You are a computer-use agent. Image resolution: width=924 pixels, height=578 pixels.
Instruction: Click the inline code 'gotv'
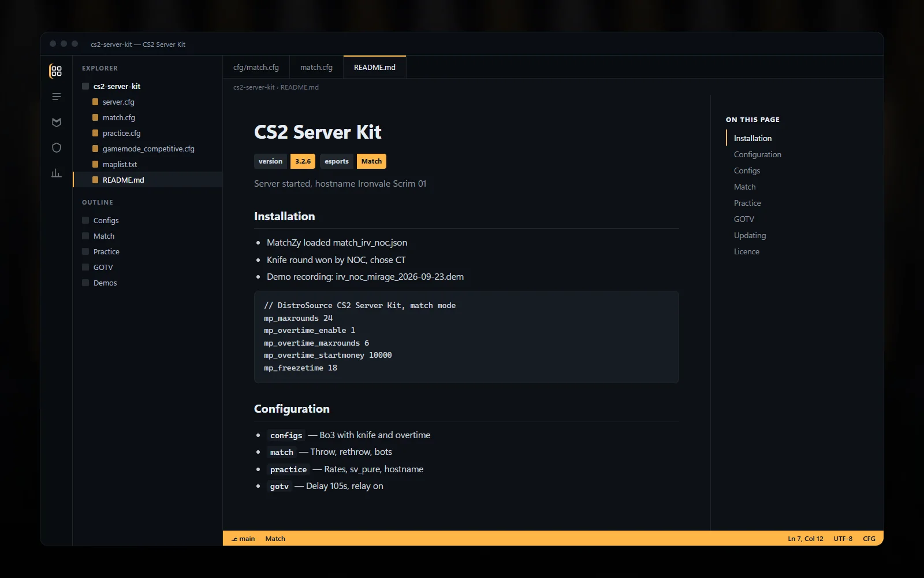[279, 486]
